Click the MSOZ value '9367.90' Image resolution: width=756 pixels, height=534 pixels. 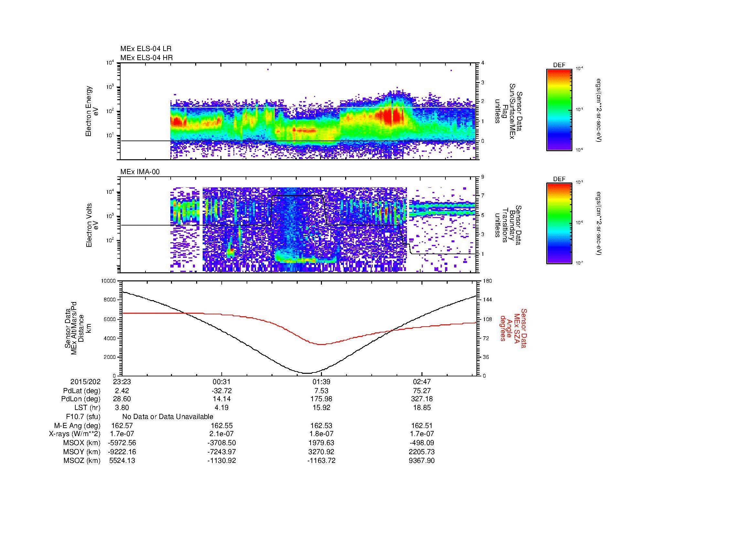[x=422, y=461]
